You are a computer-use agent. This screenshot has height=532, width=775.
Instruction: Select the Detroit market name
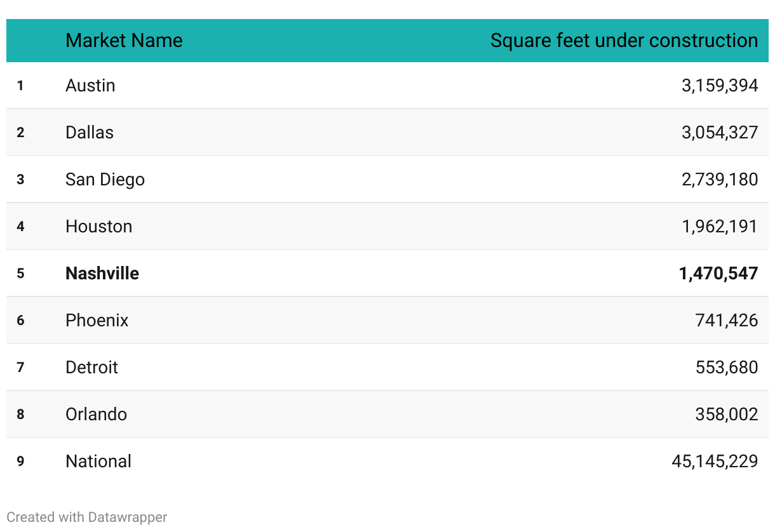click(x=91, y=368)
